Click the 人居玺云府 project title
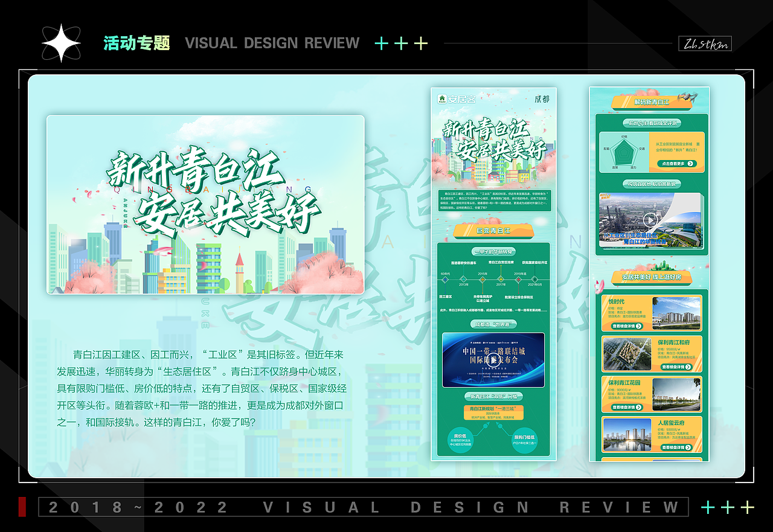 click(671, 423)
